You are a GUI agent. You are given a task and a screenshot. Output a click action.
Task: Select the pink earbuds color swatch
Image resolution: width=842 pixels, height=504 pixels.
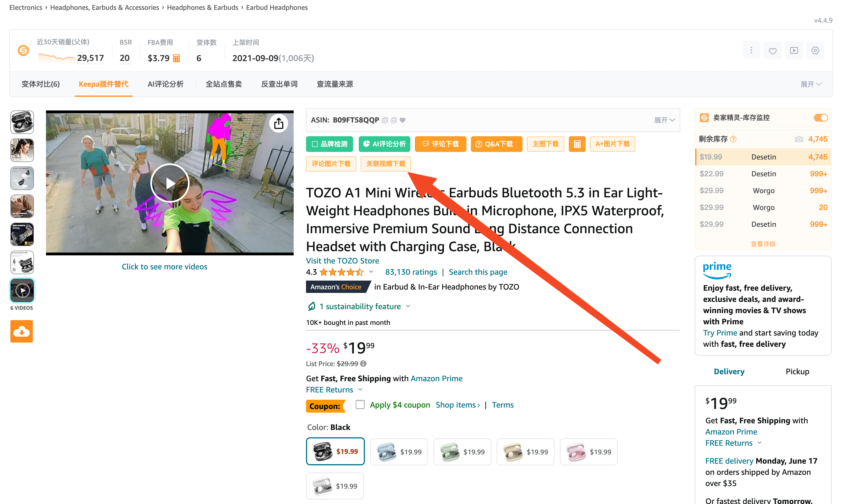tap(588, 452)
